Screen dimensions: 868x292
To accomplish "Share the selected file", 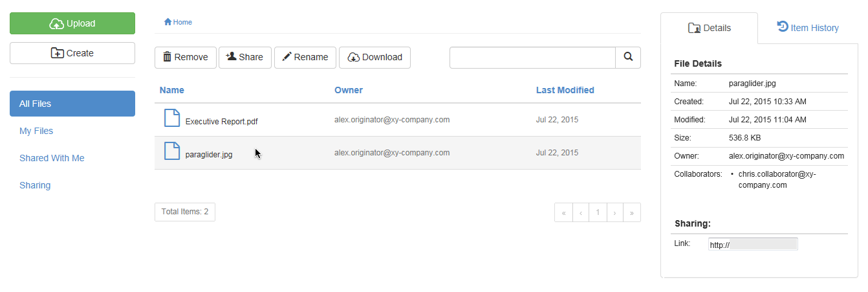I will tap(244, 57).
